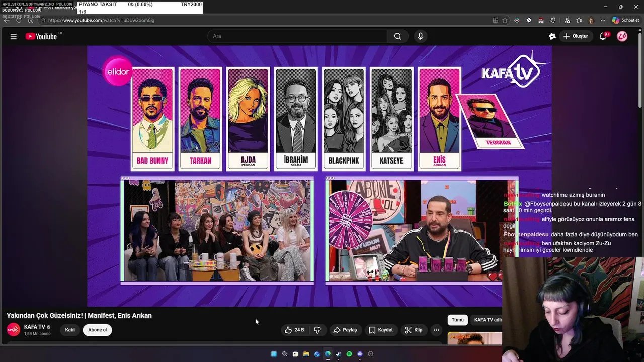
Task: Open the YouTube account avatar menu
Action: (x=622, y=36)
